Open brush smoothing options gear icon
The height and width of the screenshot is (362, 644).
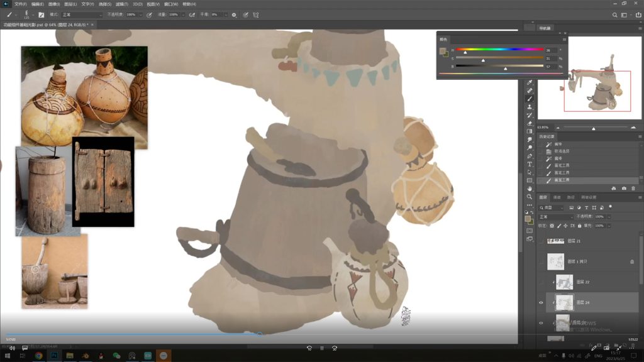[x=234, y=14]
